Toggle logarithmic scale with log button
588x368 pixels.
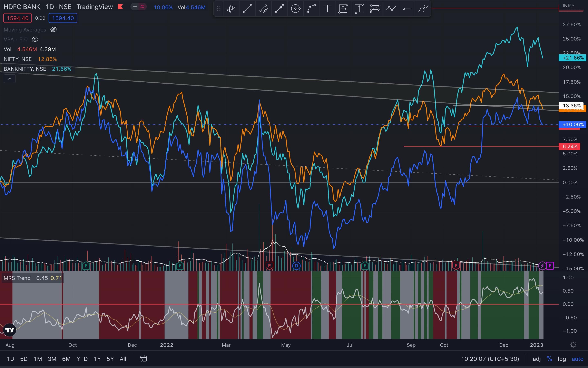click(562, 359)
